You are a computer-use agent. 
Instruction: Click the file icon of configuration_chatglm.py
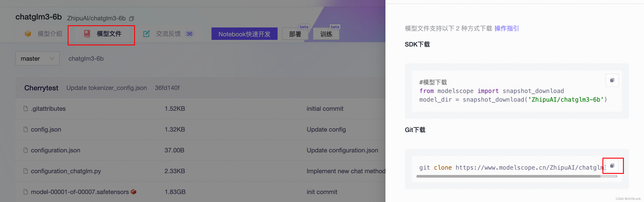click(x=25, y=171)
